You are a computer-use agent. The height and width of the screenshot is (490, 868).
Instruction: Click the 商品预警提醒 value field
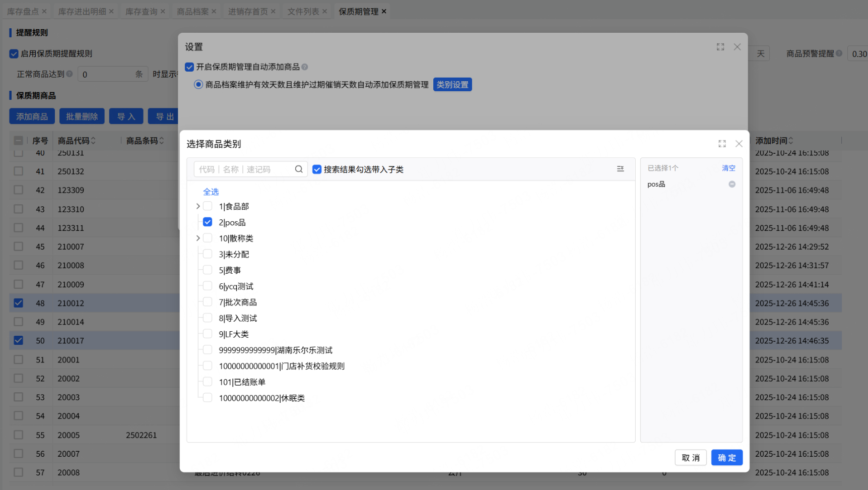coord(858,54)
